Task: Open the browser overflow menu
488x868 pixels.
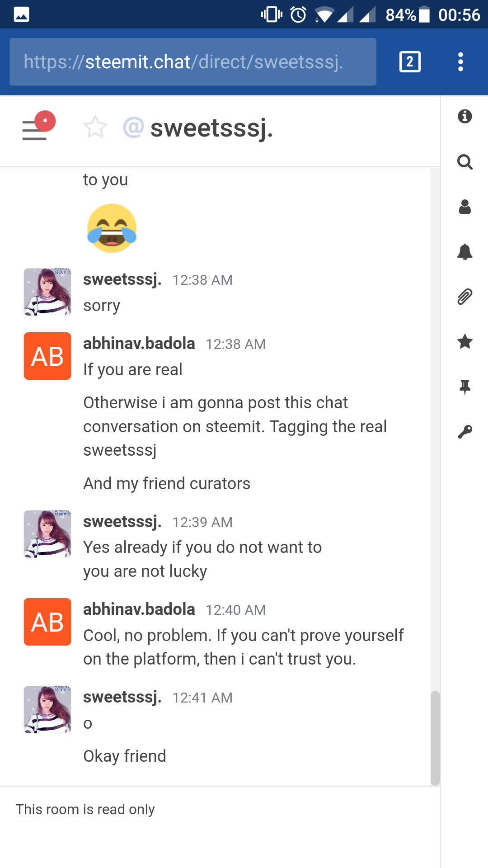Action: (x=460, y=61)
